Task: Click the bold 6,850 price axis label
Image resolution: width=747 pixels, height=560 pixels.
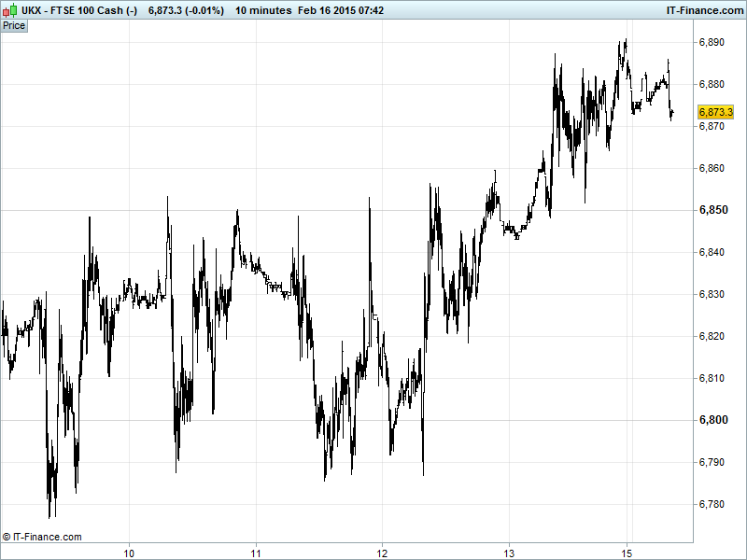Action: [x=713, y=210]
